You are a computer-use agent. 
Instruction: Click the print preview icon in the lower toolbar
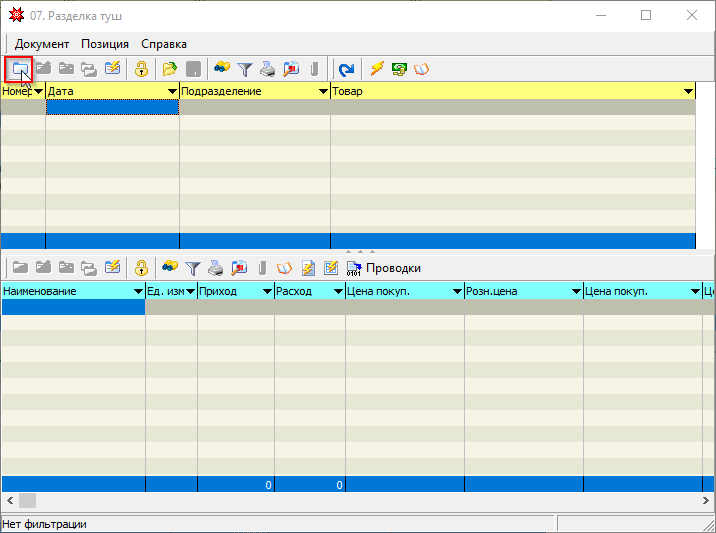coord(239,268)
